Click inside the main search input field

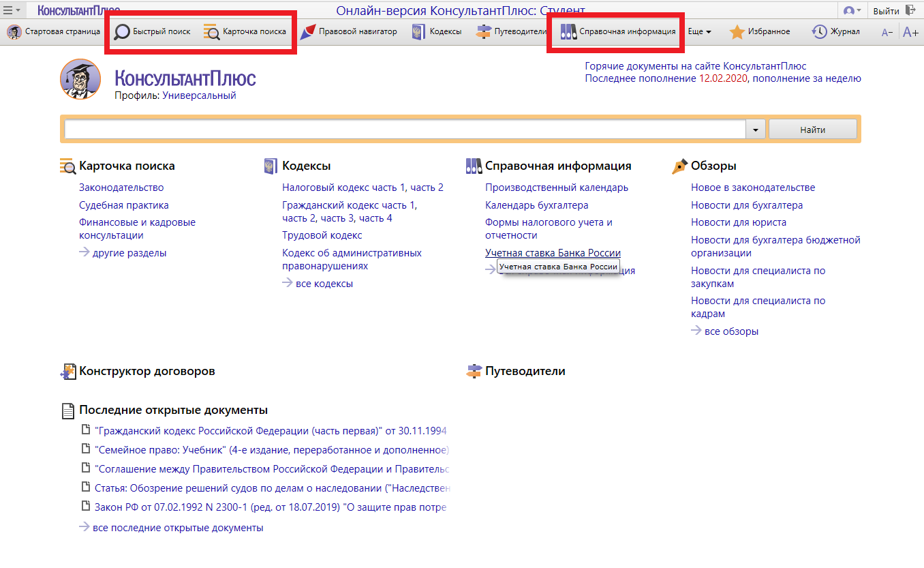[x=405, y=129]
